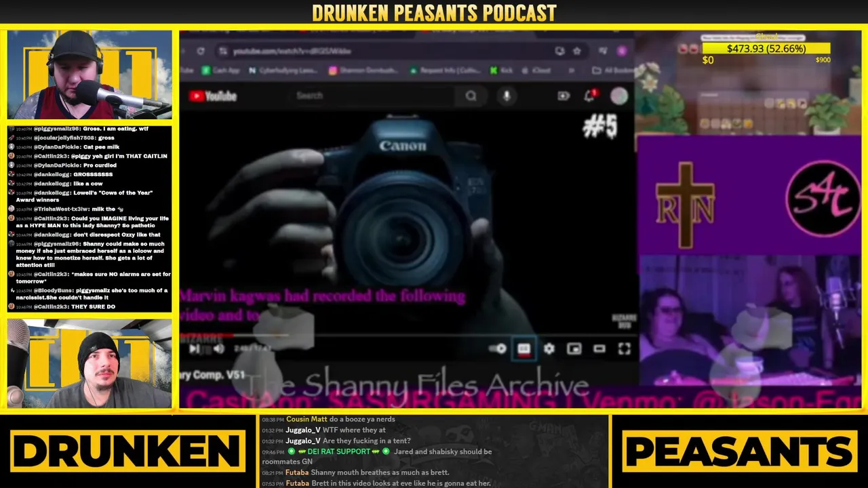Viewport: 868px width, 488px height.
Task: Focus the YouTube Search field
Action: click(x=373, y=96)
